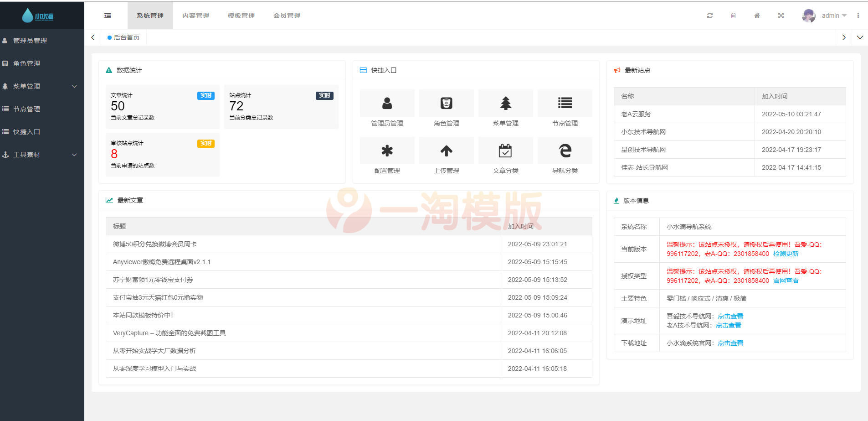The image size is (868, 421).
Task: Click the refresh icon in the top bar
Action: coord(710,15)
